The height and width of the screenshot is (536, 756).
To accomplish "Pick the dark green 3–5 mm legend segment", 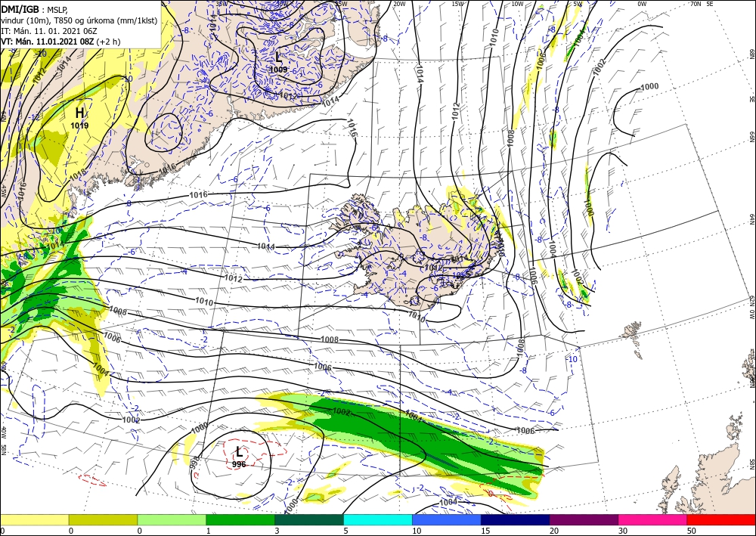I will pos(309,519).
